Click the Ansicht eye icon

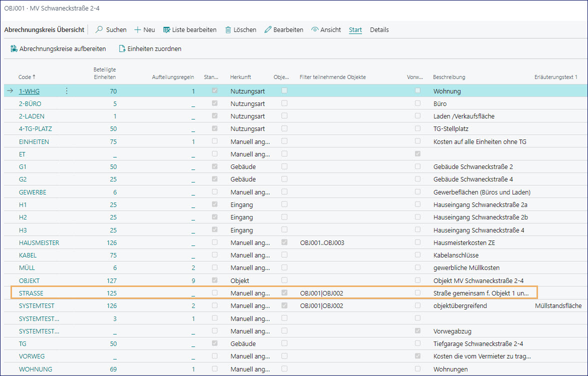[x=314, y=30]
